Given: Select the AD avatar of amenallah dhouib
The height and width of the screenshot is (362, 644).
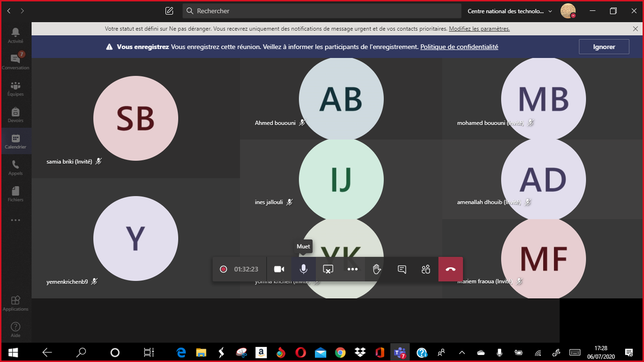Looking at the screenshot, I should [x=543, y=180].
